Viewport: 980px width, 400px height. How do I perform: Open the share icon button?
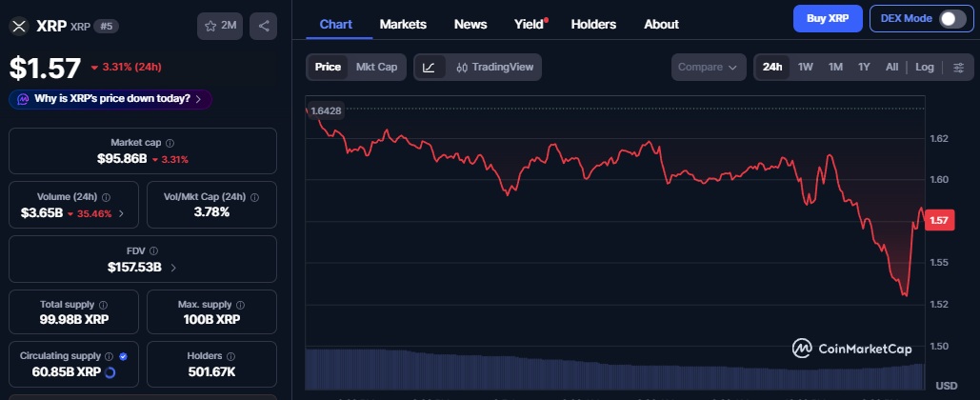[263, 27]
